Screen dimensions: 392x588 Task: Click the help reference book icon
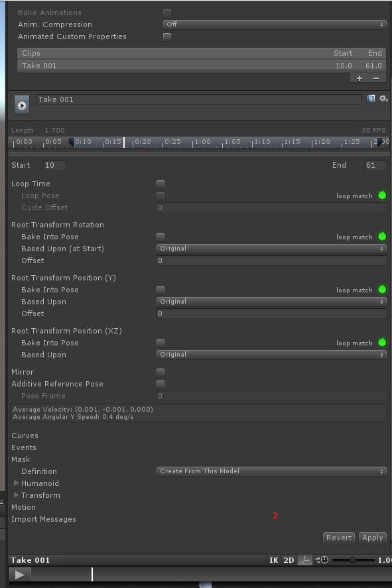372,98
